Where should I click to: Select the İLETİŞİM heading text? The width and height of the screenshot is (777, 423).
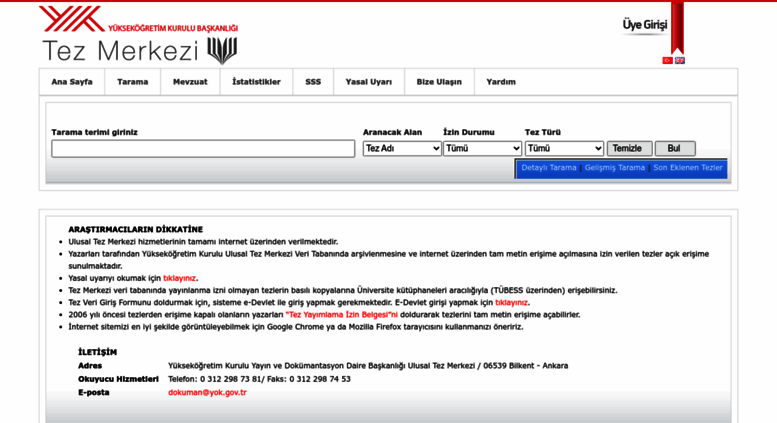coord(97,352)
